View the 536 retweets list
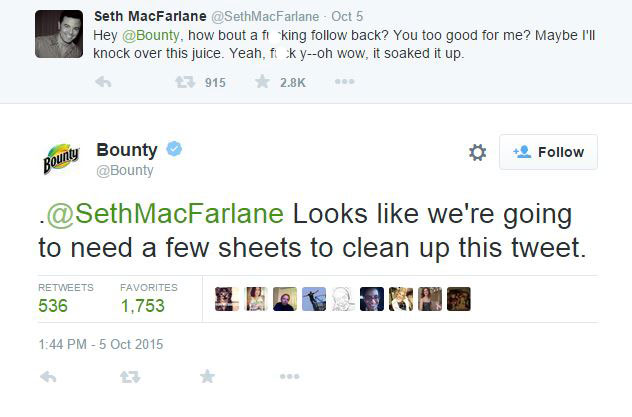The image size is (632, 417). click(x=54, y=306)
